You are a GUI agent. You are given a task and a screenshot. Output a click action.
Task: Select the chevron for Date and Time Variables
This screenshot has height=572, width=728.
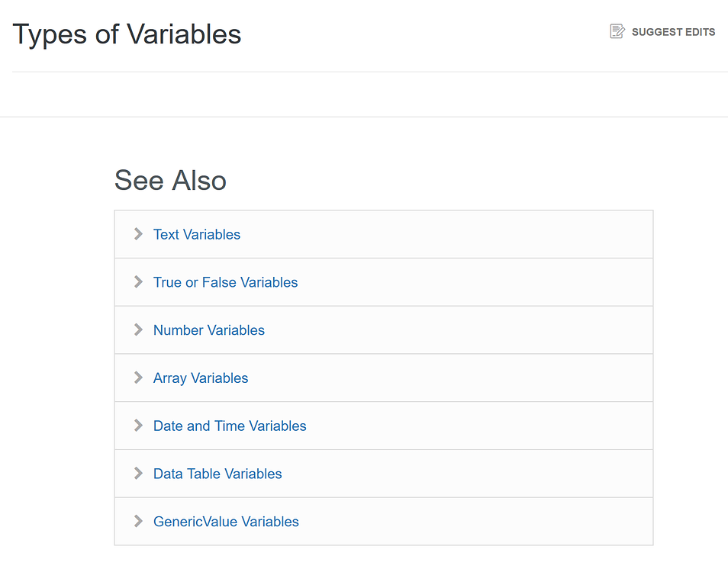(138, 426)
